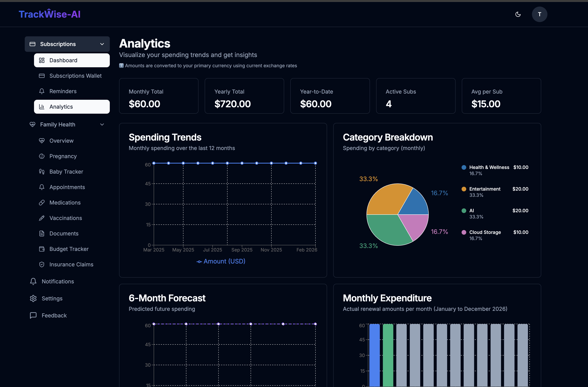Image resolution: width=588 pixels, height=387 pixels.
Task: Open the Feedback form
Action: pos(54,315)
